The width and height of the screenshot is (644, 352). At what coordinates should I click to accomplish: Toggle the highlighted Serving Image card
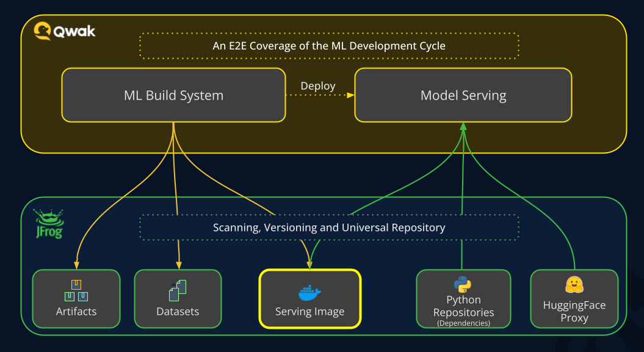(x=310, y=299)
